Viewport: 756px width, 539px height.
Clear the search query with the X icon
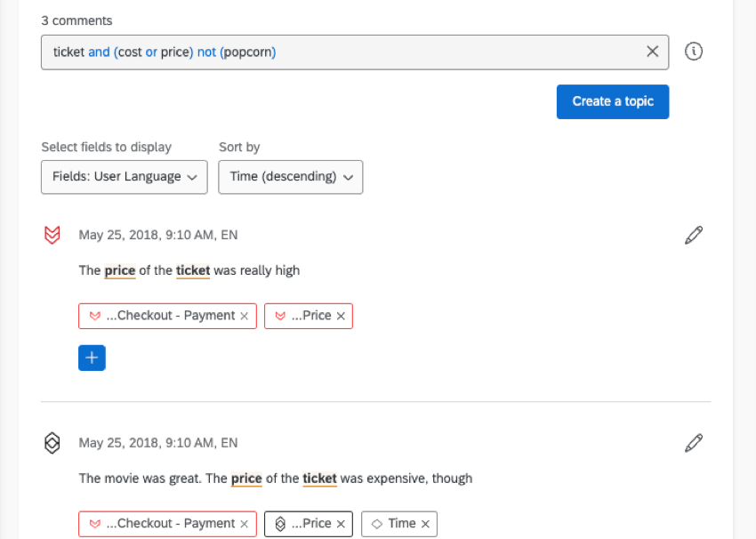[652, 52]
